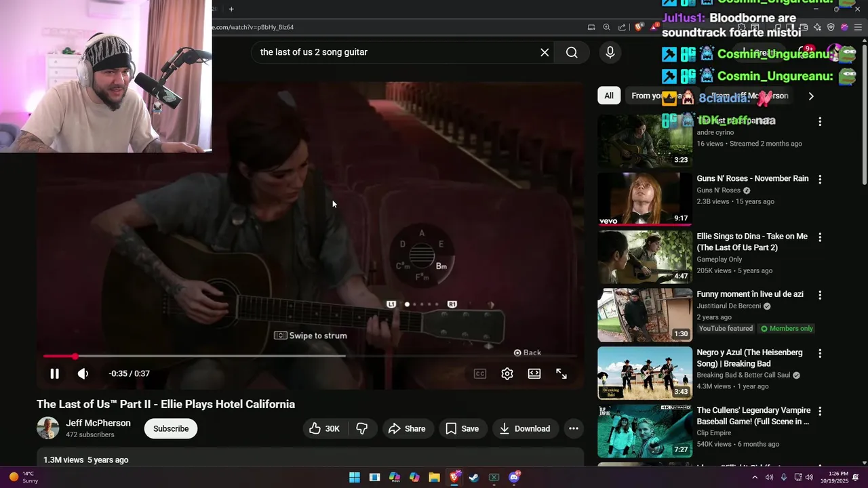Open the menu for Negro y Azul

pyautogui.click(x=820, y=353)
